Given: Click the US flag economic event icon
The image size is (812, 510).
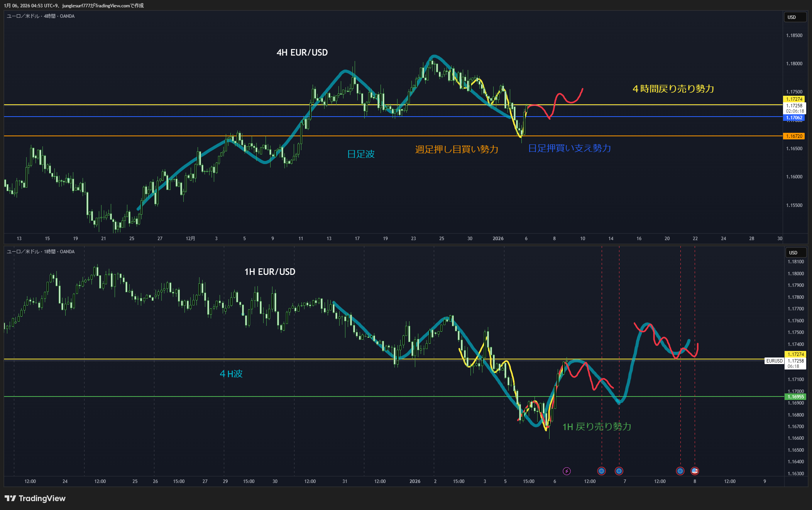Looking at the screenshot, I should click(x=695, y=471).
